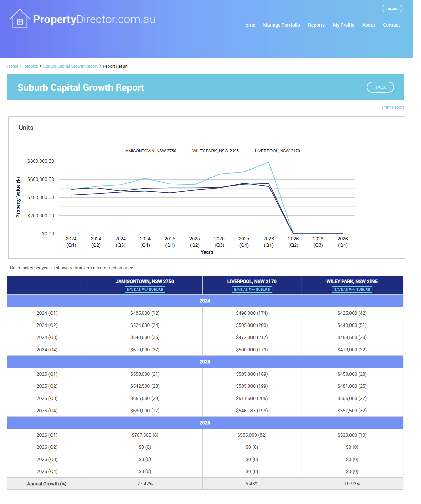Viewport: 421px width, 504px height.
Task: Toggle Liverpool series in chart legend
Action: (273, 151)
